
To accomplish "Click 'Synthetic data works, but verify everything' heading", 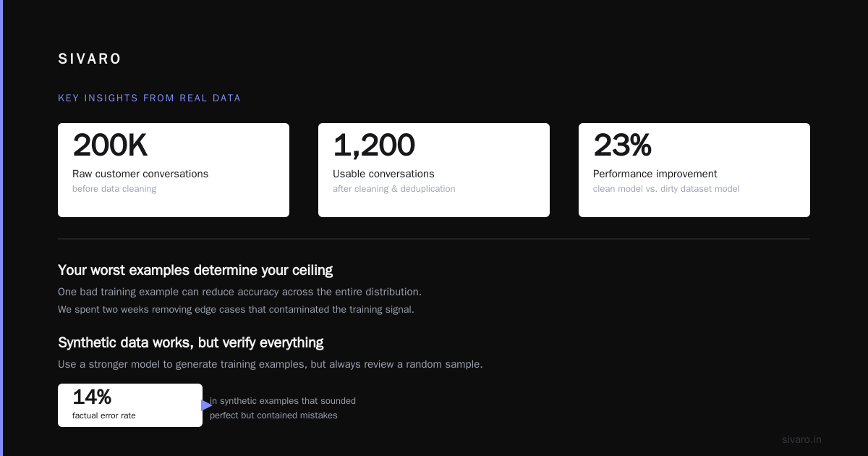I will [191, 342].
